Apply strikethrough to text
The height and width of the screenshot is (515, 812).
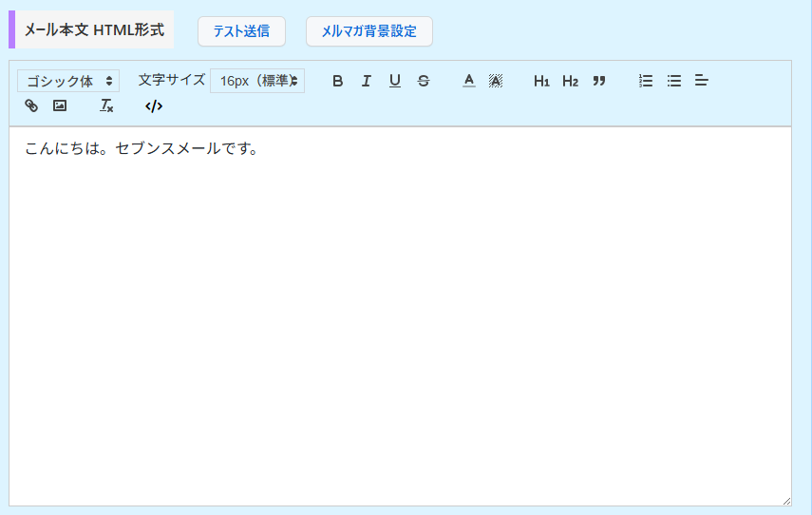click(423, 81)
